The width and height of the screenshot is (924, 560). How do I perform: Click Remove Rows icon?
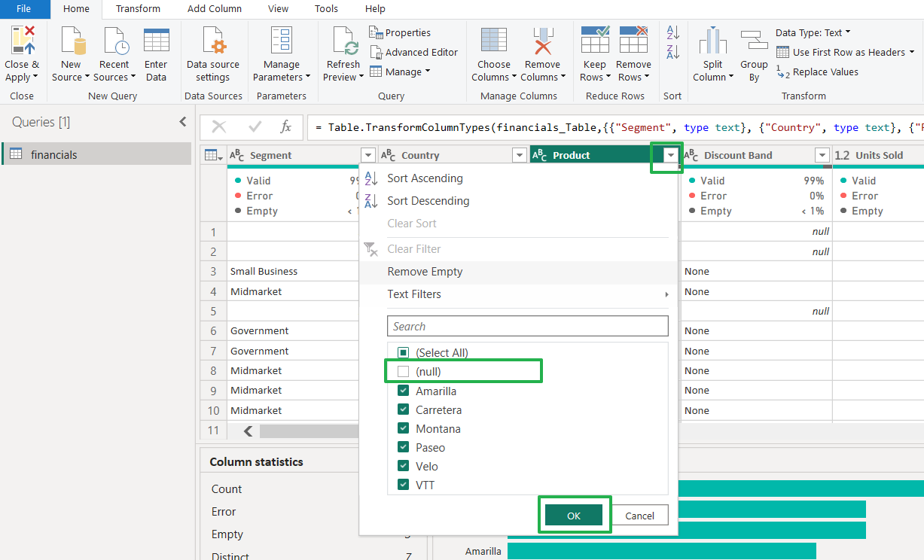click(633, 39)
